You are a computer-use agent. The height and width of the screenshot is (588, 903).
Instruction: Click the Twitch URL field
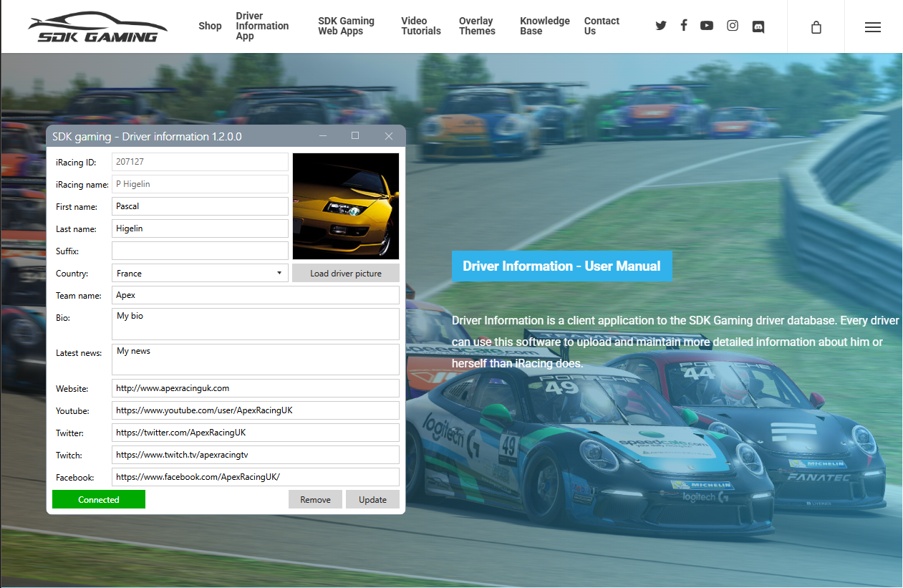tap(256, 455)
